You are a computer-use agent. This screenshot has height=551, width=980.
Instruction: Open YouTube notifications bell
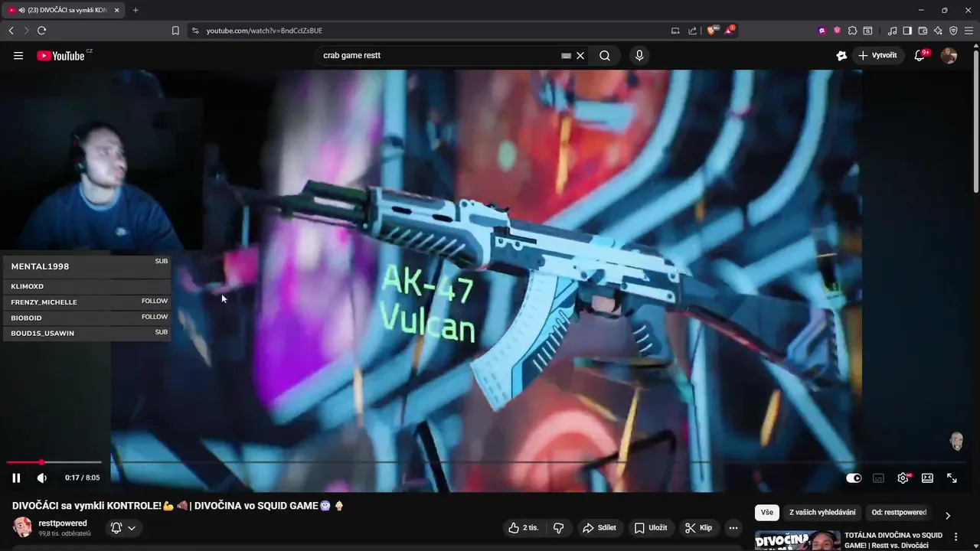(920, 55)
